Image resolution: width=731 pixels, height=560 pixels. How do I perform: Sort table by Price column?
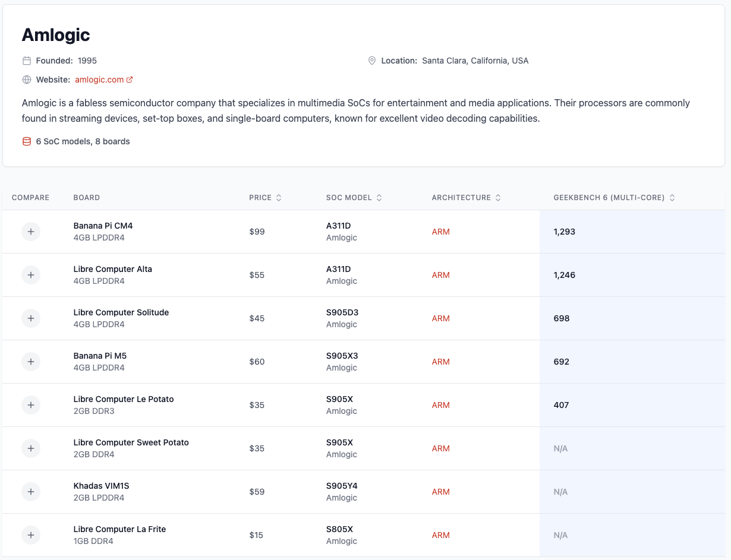coord(265,198)
